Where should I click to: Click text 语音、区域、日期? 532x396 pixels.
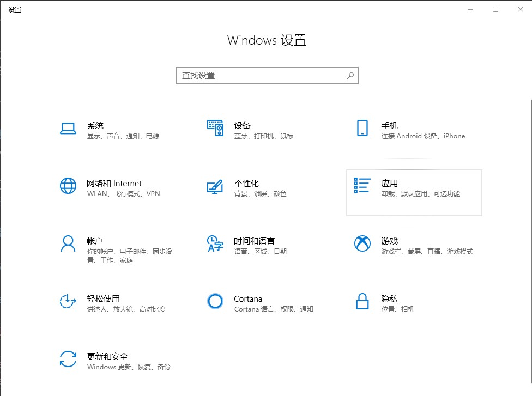(260, 251)
